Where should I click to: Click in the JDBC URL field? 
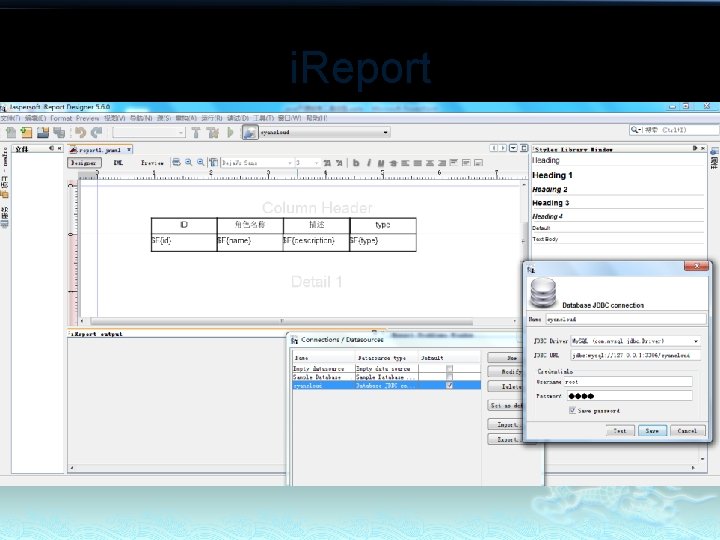pyautogui.click(x=636, y=355)
